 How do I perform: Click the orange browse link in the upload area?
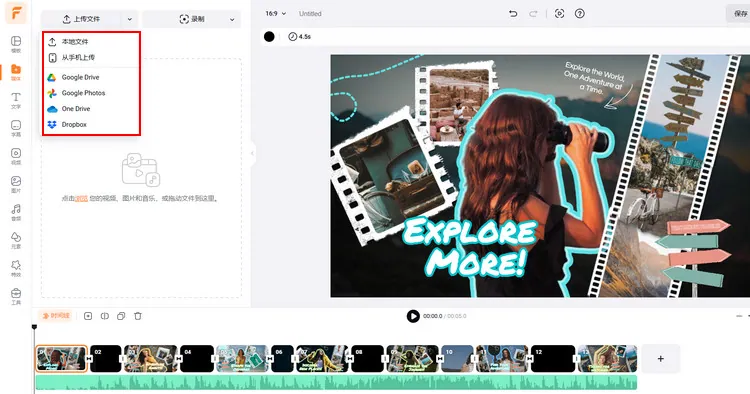81,198
